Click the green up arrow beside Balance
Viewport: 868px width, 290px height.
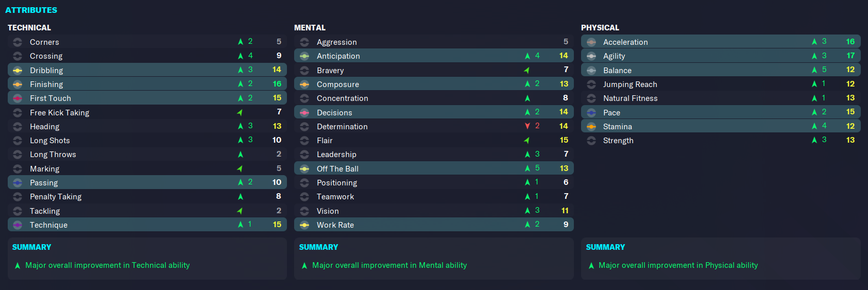814,70
